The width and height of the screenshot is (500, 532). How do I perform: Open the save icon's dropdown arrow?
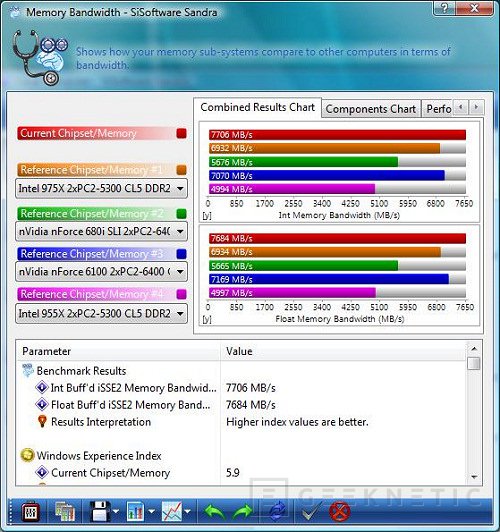pos(116,511)
